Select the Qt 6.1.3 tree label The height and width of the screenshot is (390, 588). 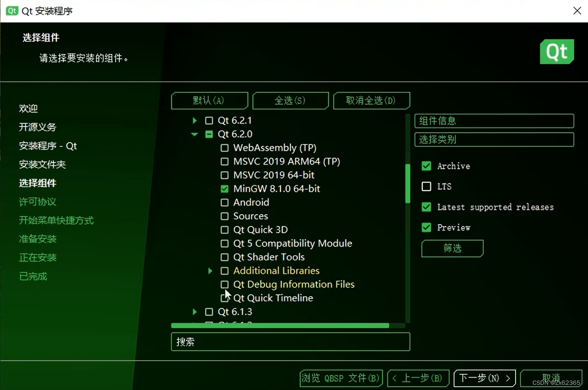point(235,312)
